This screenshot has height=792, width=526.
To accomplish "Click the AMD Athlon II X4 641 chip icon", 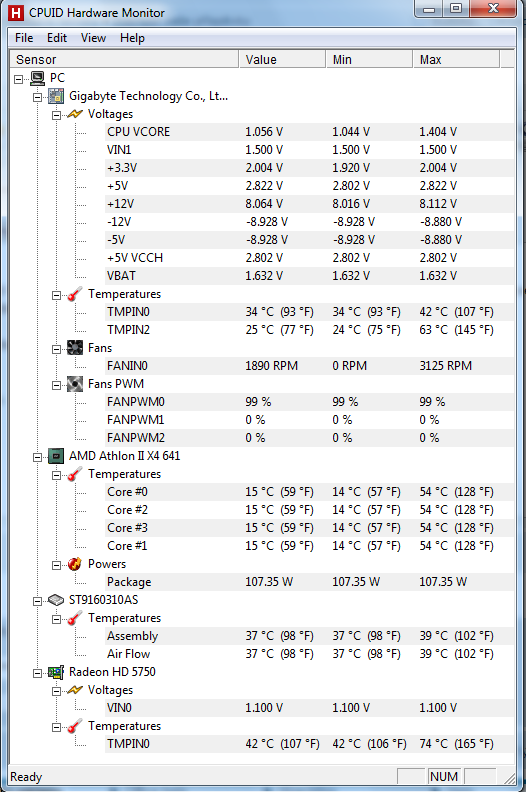I will pos(56,456).
